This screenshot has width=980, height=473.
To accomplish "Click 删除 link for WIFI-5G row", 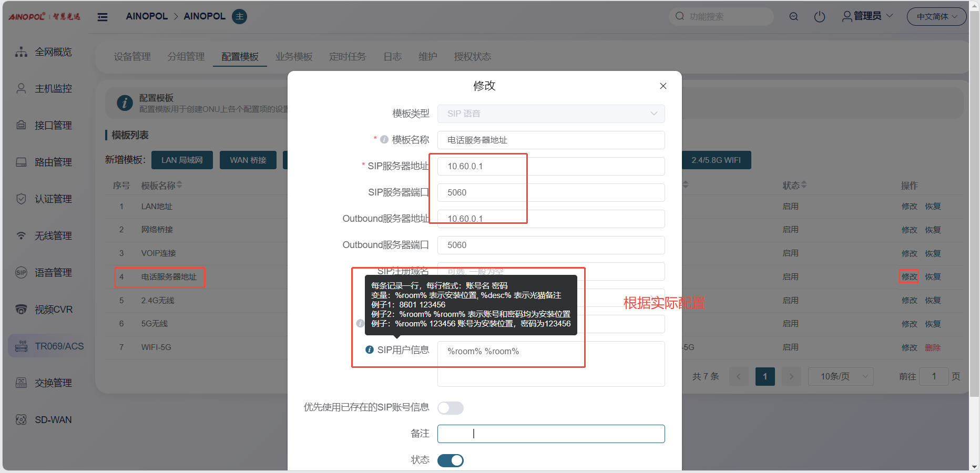I will [933, 347].
